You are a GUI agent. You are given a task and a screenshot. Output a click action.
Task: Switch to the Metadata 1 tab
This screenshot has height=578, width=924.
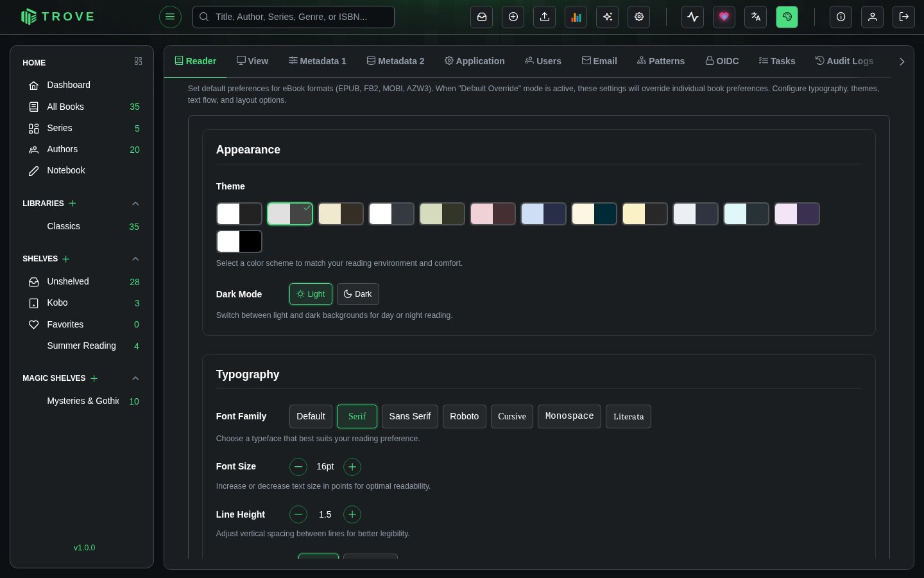coord(317,61)
